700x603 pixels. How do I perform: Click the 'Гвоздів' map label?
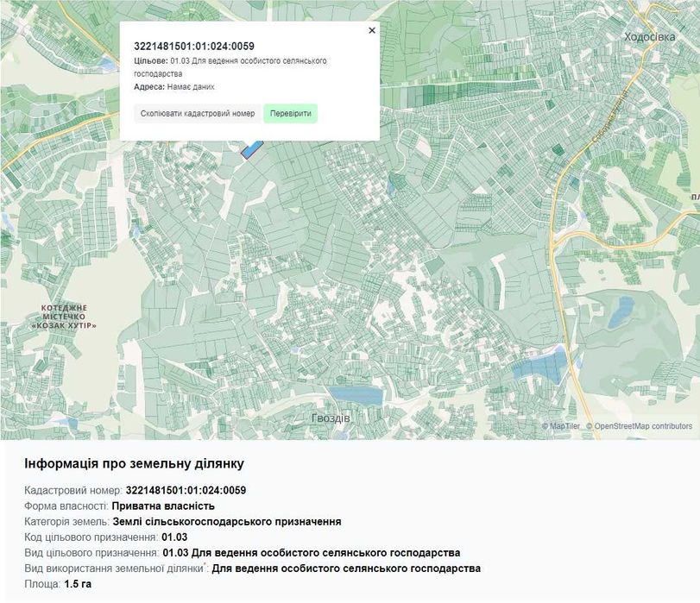pyautogui.click(x=331, y=418)
